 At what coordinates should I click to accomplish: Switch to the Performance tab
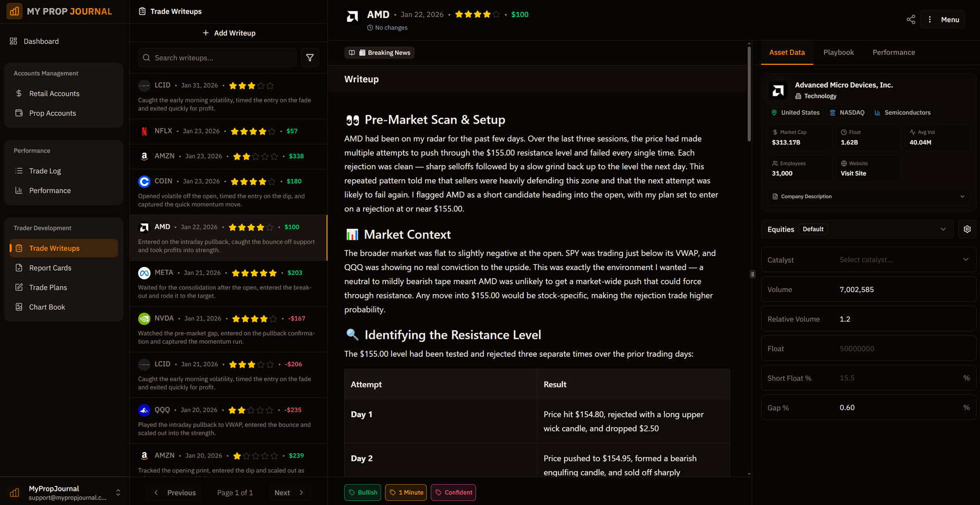coord(893,52)
